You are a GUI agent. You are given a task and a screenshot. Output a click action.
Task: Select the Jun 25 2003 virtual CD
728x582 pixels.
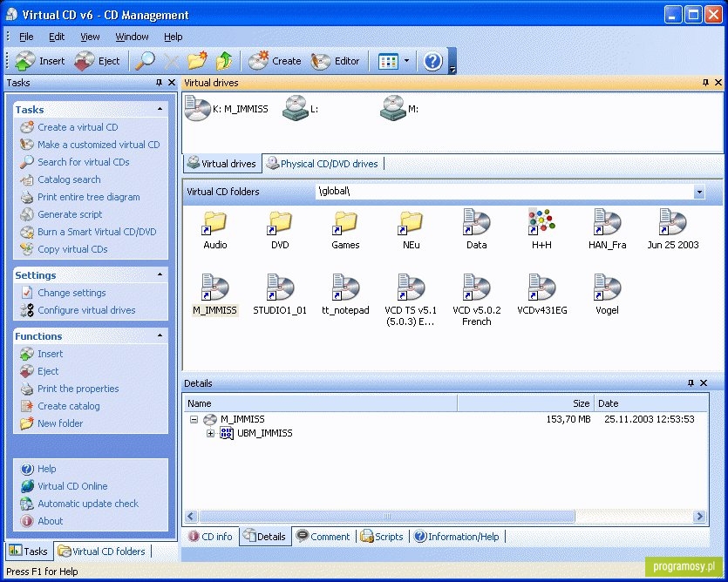coord(673,230)
